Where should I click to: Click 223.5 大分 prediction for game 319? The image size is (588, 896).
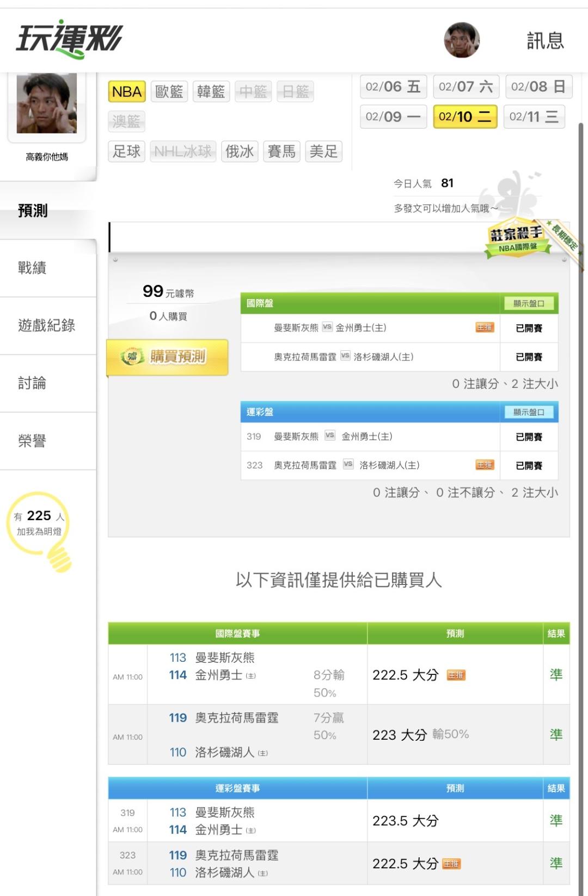pyautogui.click(x=406, y=821)
